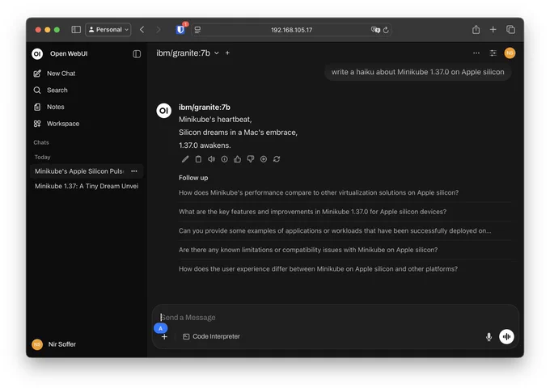The image size is (550, 392).
Task: Start voice call mode button
Action: point(506,337)
